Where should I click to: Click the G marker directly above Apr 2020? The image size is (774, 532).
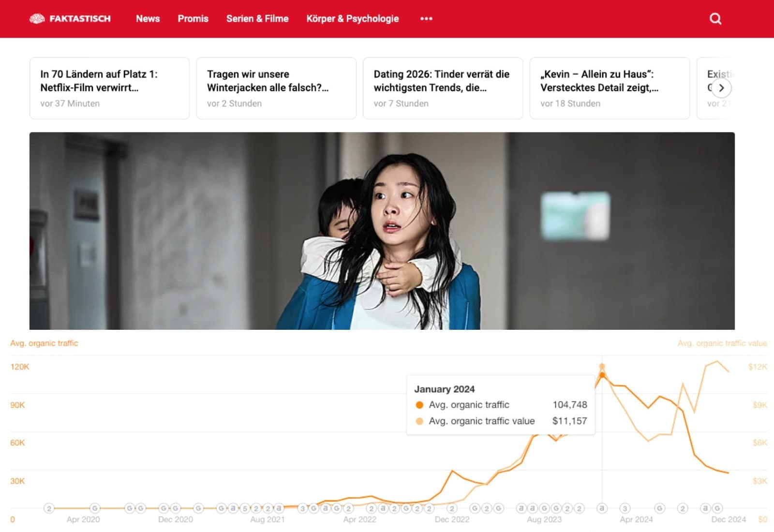point(95,508)
